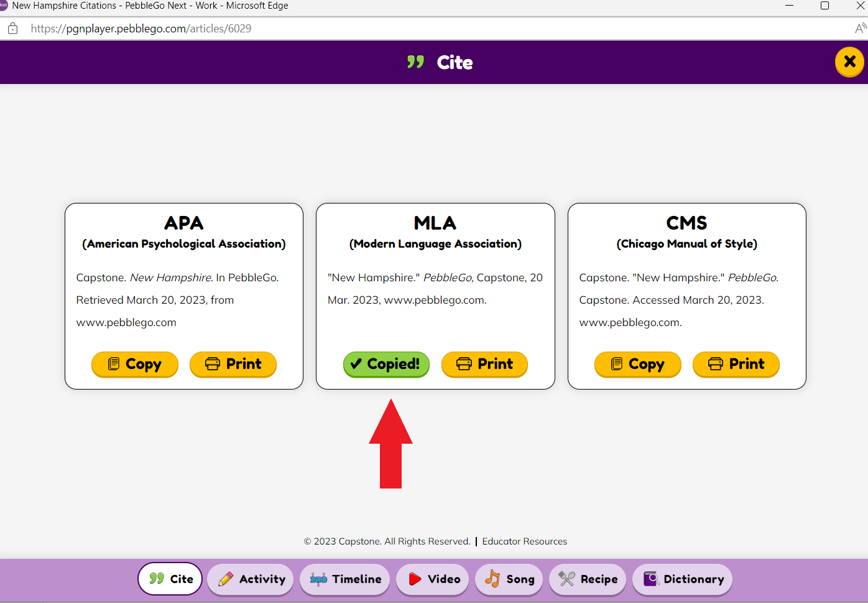Screen dimensions: 868x603
Task: Open the Timeline tab
Action: point(345,579)
